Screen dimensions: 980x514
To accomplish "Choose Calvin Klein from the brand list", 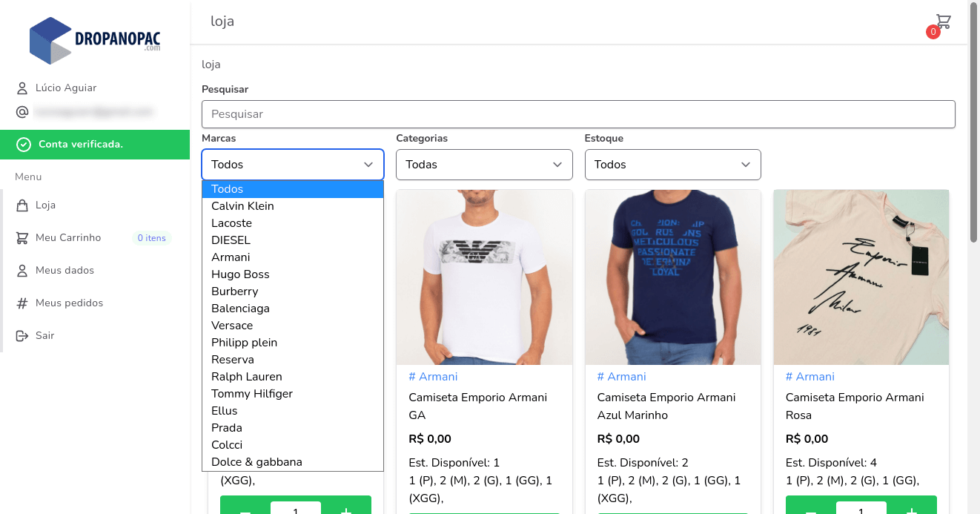I will [x=293, y=206].
